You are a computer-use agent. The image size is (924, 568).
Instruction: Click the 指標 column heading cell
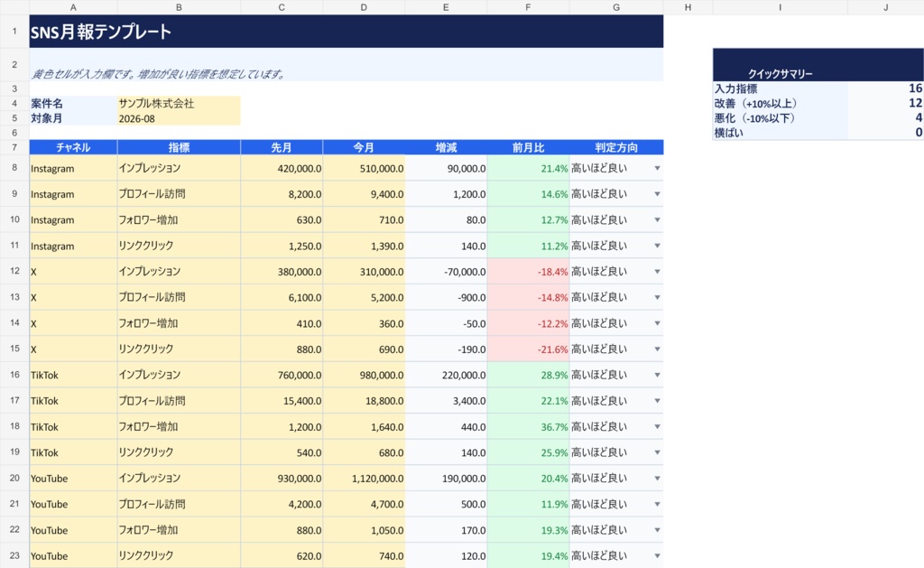pyautogui.click(x=179, y=147)
